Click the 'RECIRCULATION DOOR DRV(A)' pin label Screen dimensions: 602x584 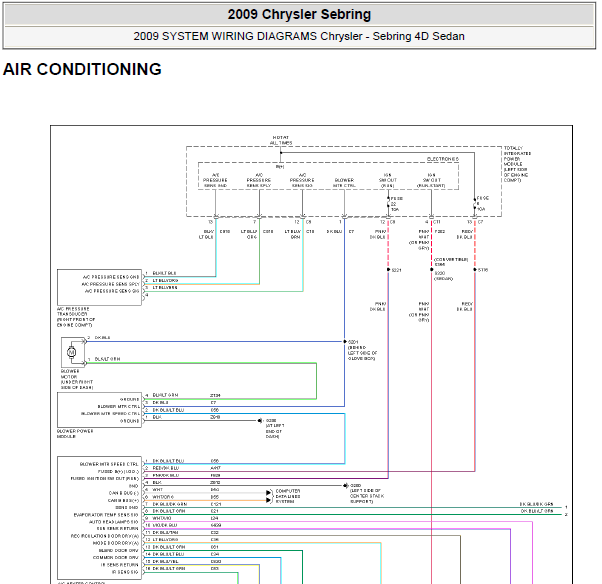(104, 536)
